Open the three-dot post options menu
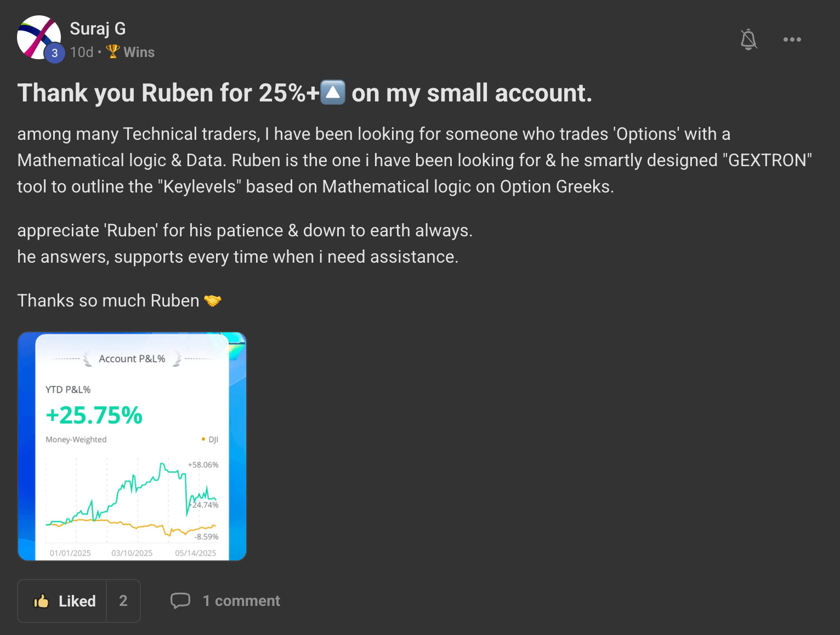The width and height of the screenshot is (840, 635). [x=792, y=39]
